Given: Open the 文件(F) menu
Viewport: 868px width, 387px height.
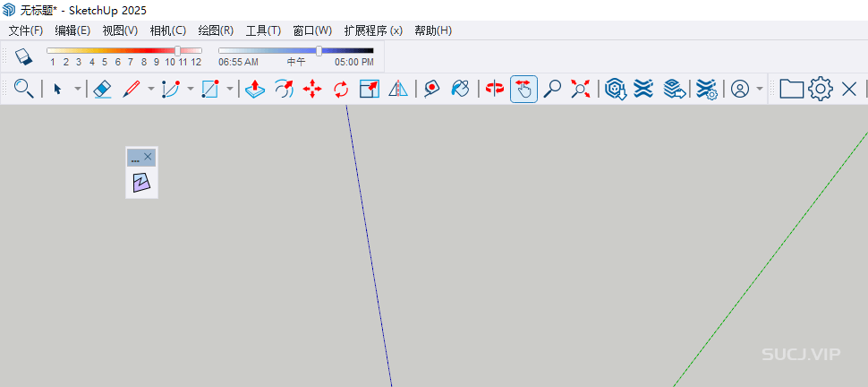Looking at the screenshot, I should (26, 31).
